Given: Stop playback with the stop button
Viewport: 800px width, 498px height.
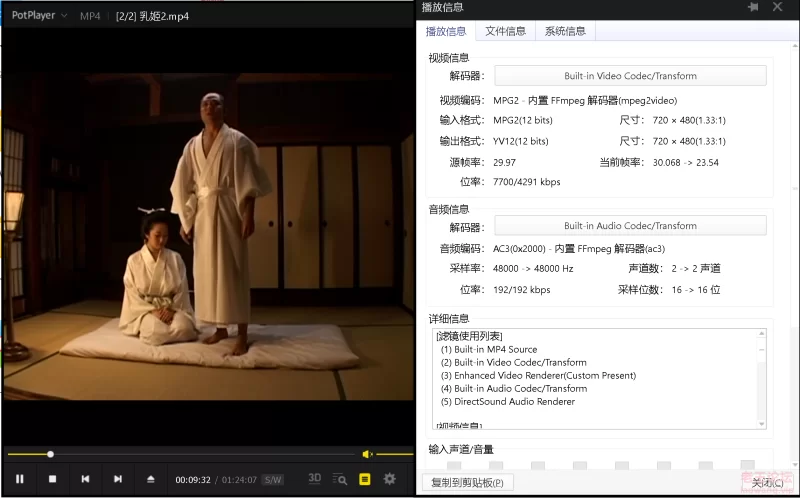Looking at the screenshot, I should click(52, 479).
